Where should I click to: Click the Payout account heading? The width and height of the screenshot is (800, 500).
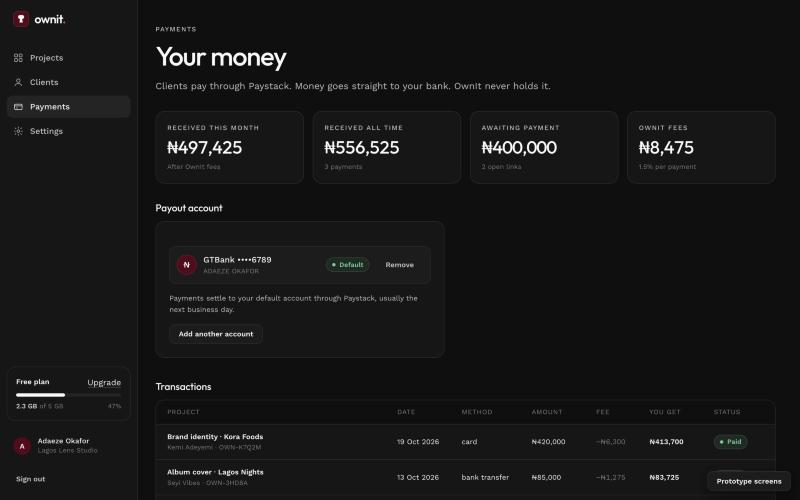click(189, 208)
